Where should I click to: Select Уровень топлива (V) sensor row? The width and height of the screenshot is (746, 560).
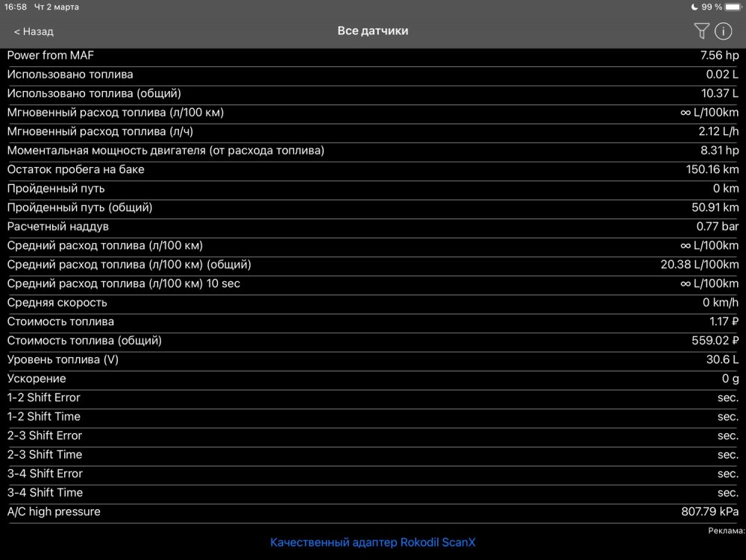pos(373,359)
